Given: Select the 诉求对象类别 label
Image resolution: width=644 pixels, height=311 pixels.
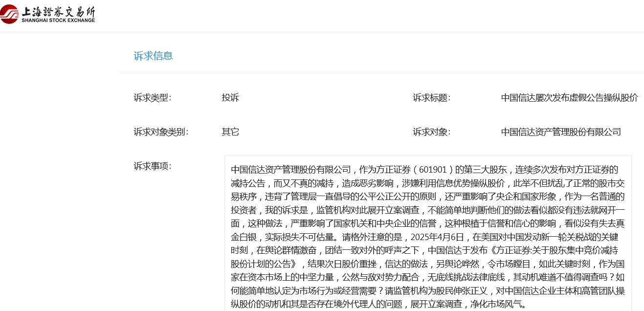Looking at the screenshot, I should [161, 132].
